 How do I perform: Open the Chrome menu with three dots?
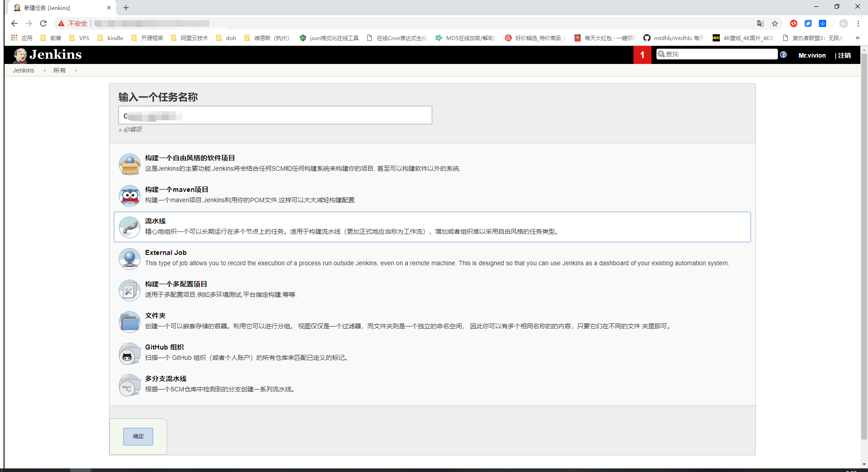point(859,23)
